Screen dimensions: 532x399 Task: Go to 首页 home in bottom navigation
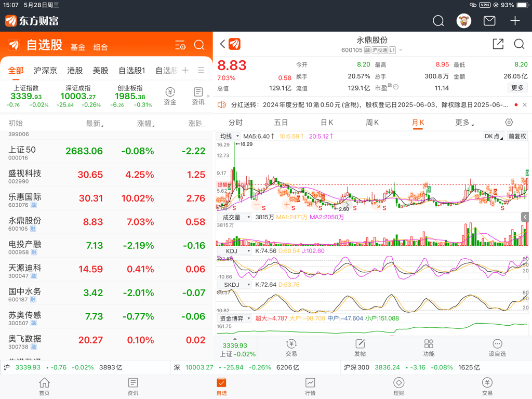point(45,387)
